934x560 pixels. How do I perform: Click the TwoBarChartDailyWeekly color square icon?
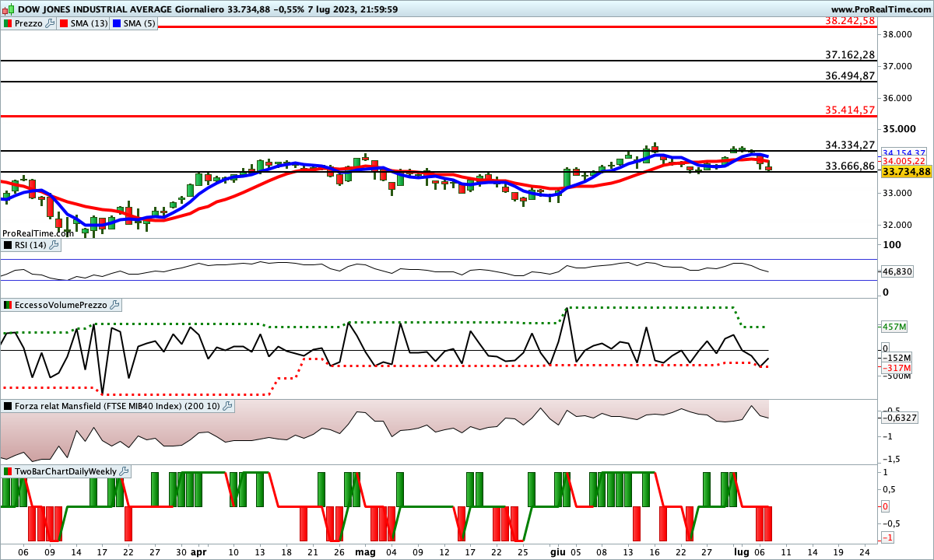tap(8, 471)
